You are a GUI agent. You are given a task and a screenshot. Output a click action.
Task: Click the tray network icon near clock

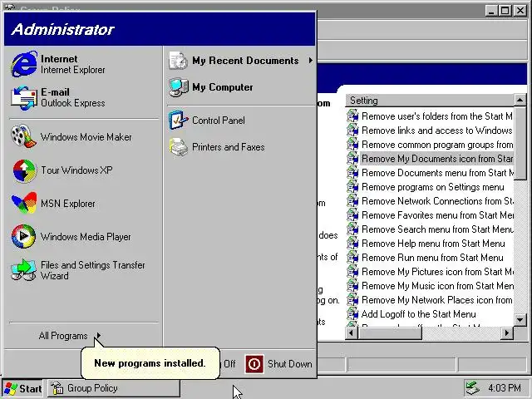(x=473, y=388)
